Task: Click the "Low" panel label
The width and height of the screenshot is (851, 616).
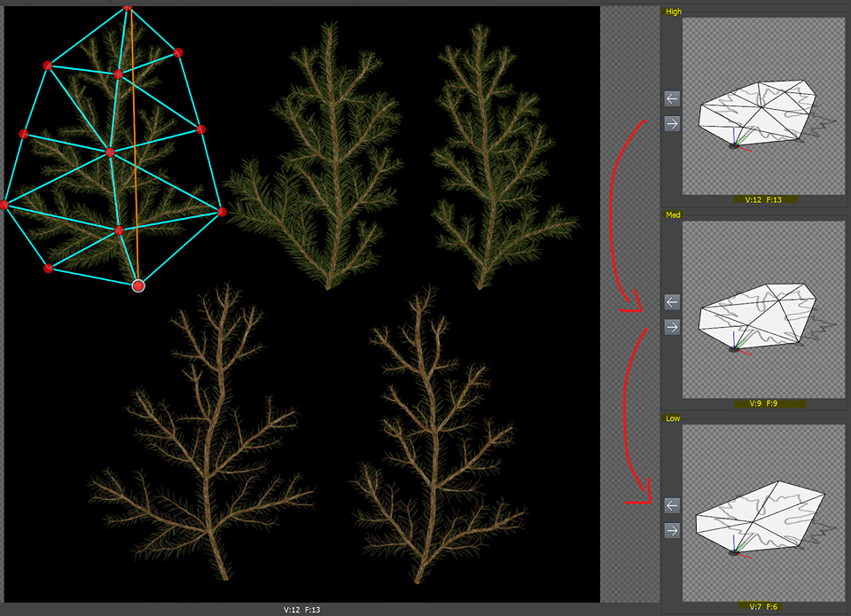Action: [673, 418]
